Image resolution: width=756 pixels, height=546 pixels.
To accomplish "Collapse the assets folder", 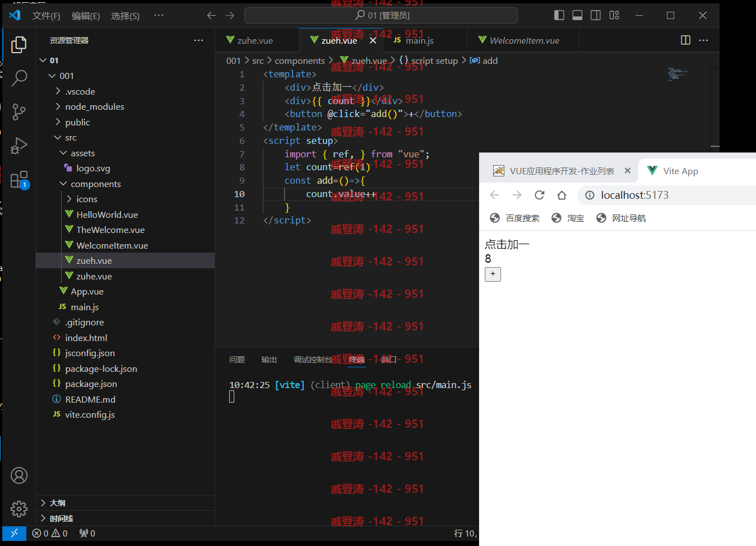I will click(63, 153).
